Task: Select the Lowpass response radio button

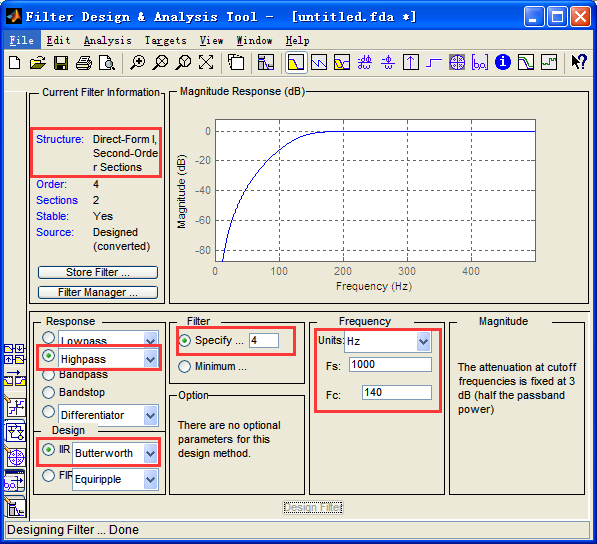Action: pos(48,337)
